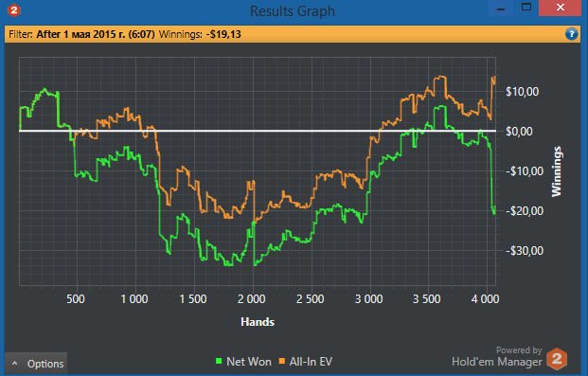Click the 4 000 hands x-axis label

pyautogui.click(x=486, y=299)
